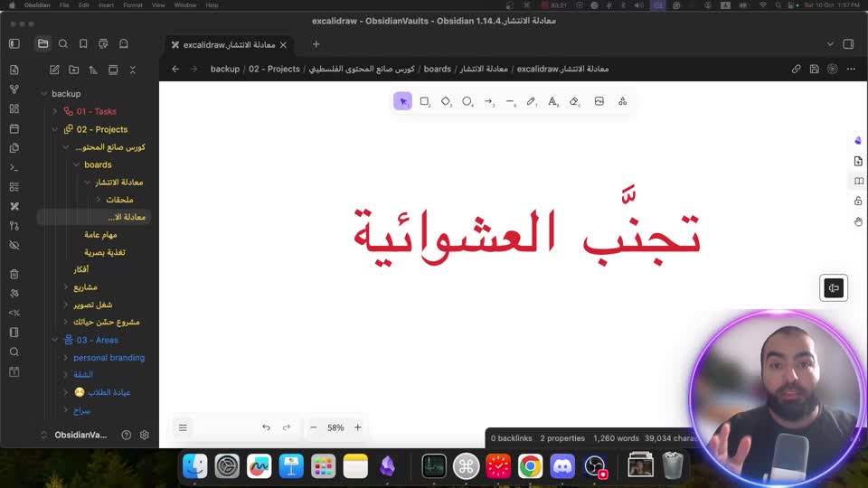Open the library book icon on right
The height and width of the screenshot is (488, 868).
pyautogui.click(x=858, y=181)
